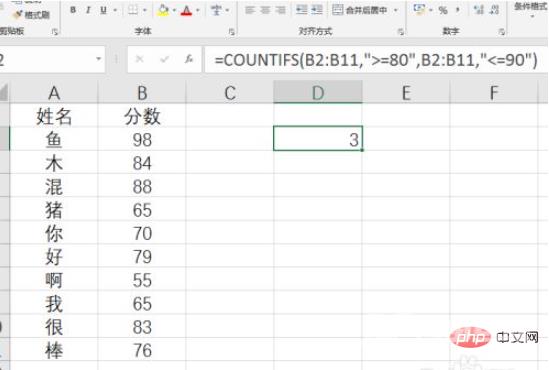Apply cell borders with the borders icon

click(x=133, y=10)
